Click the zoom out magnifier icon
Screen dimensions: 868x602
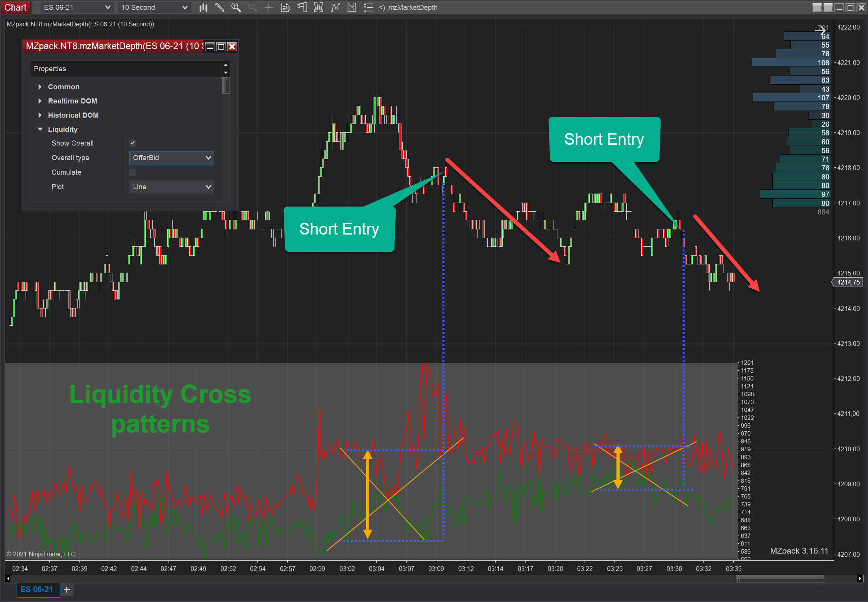click(252, 7)
